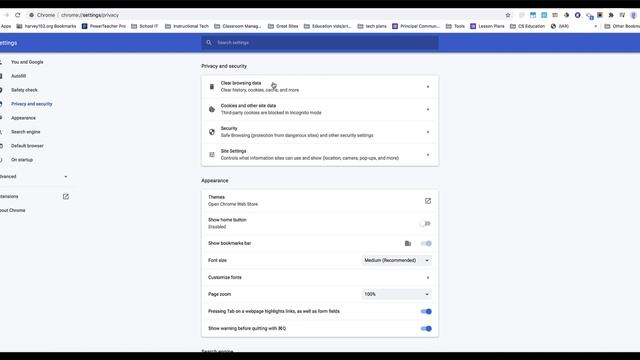Click the cookie icon beside Cookies and other site data
640x360 pixels.
[212, 109]
